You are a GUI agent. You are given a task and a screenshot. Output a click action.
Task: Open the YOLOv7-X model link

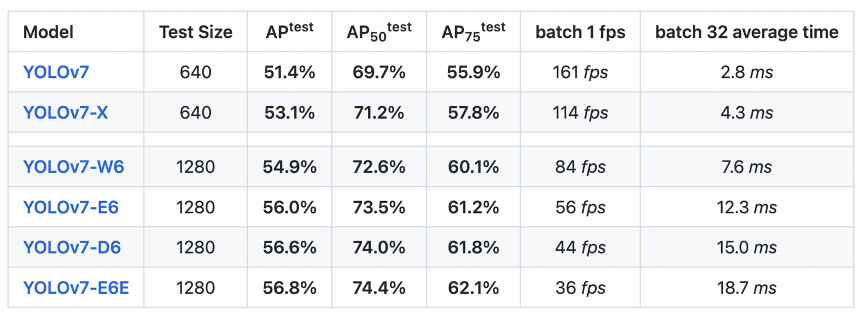click(x=66, y=112)
